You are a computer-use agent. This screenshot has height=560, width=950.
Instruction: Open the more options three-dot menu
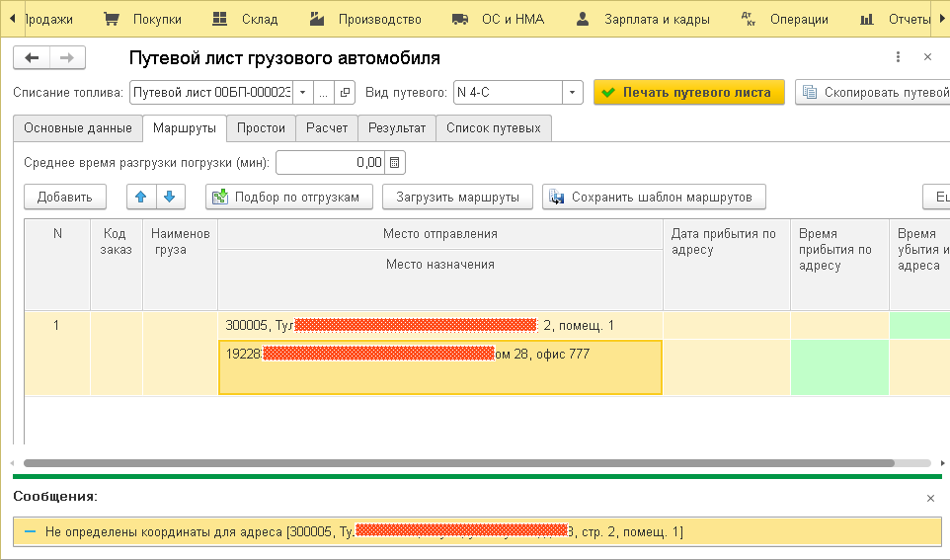pos(898,57)
